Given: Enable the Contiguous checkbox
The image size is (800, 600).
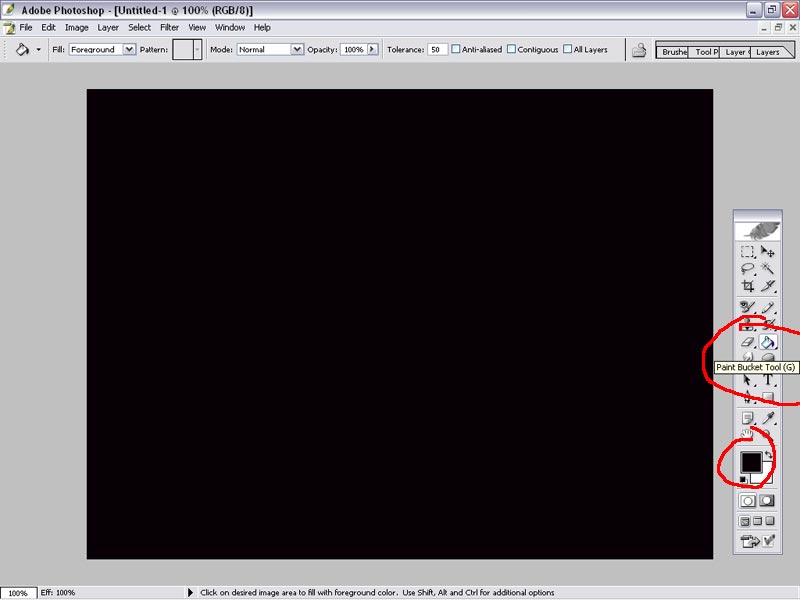Looking at the screenshot, I should pyautogui.click(x=511, y=49).
